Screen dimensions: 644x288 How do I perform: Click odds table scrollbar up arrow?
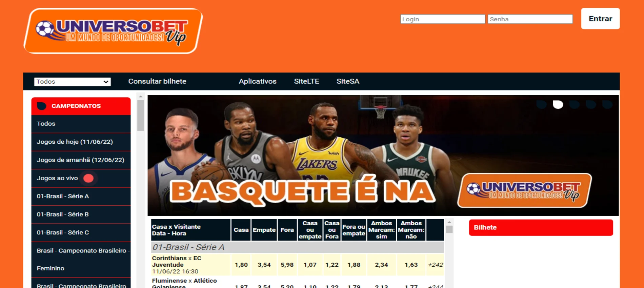point(449,223)
